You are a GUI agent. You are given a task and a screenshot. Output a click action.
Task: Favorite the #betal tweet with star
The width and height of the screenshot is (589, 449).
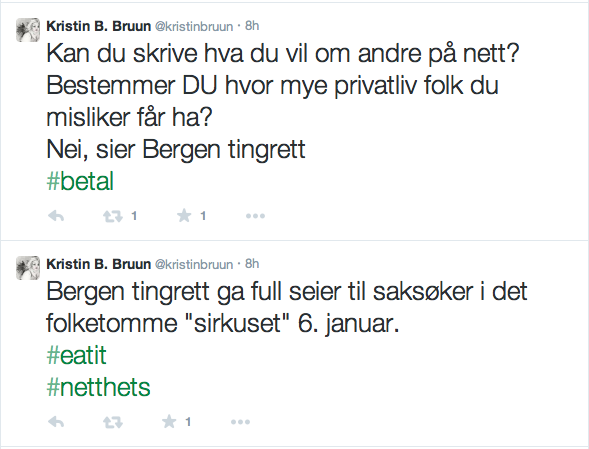coord(184,216)
